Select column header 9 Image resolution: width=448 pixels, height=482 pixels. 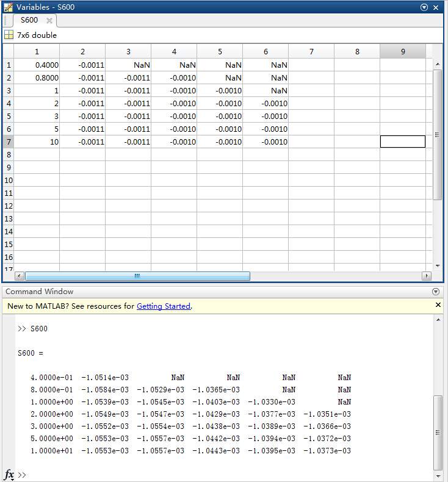click(403, 52)
